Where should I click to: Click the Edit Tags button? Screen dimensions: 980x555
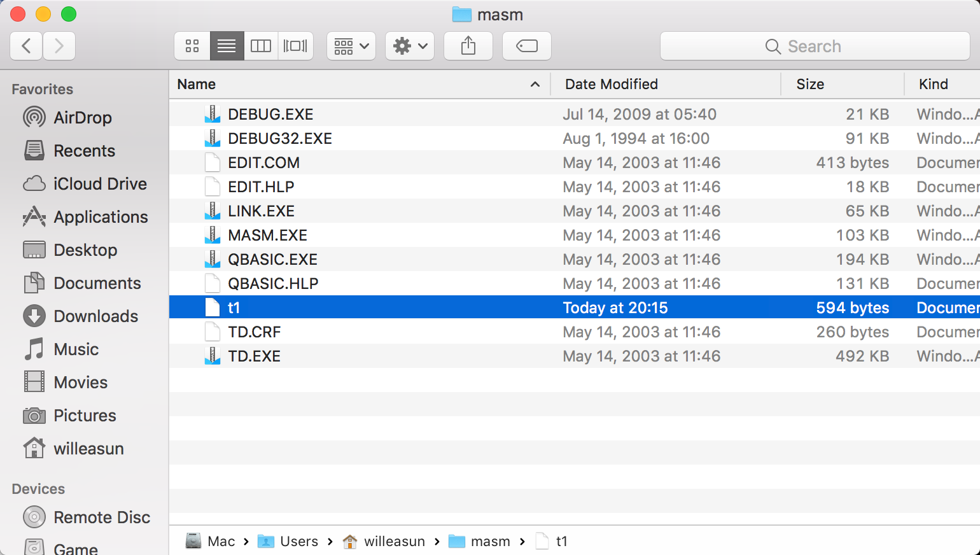click(527, 46)
